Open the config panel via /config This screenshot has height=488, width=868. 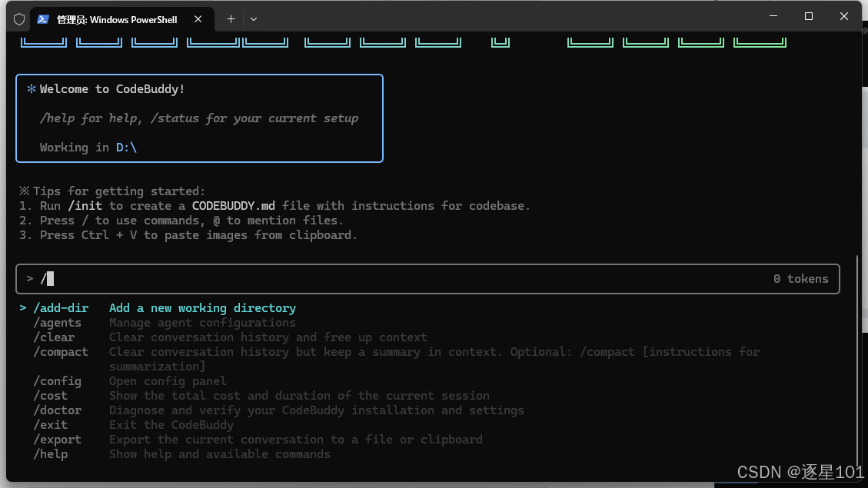[57, 380]
